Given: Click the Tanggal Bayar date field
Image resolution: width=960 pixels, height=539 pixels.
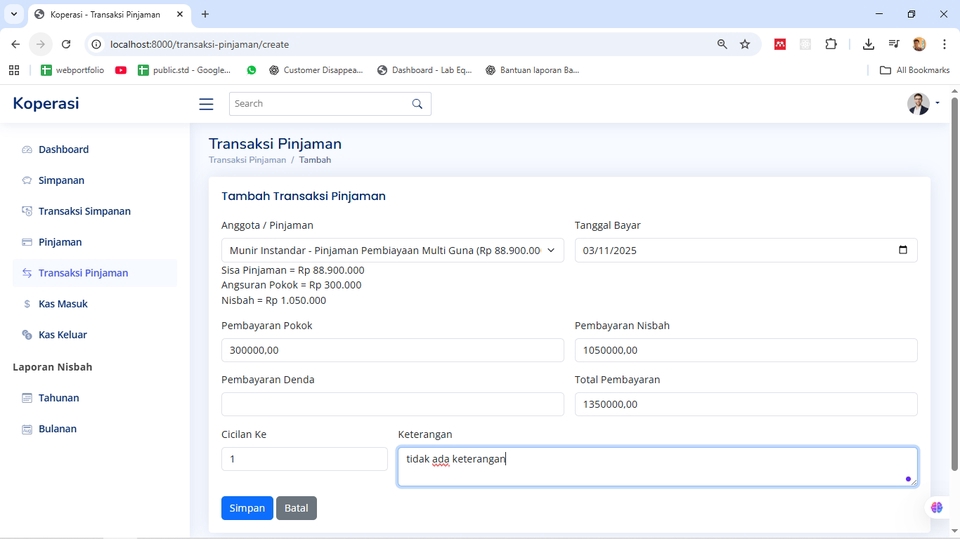Looking at the screenshot, I should point(746,251).
